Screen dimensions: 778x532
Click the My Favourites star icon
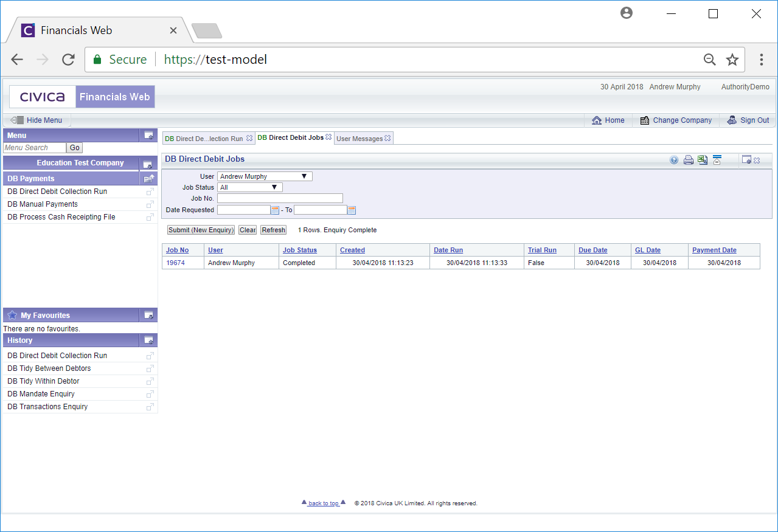12,315
